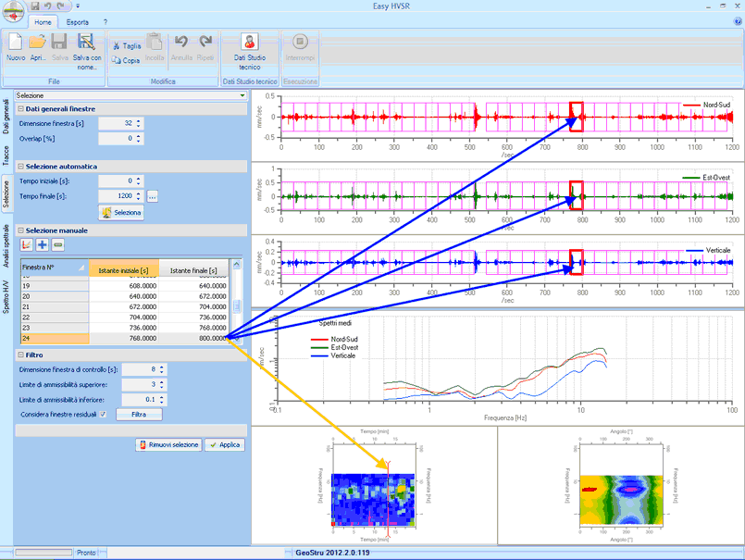
Task: Click Istante iniziale column header
Action: pyautogui.click(x=123, y=268)
